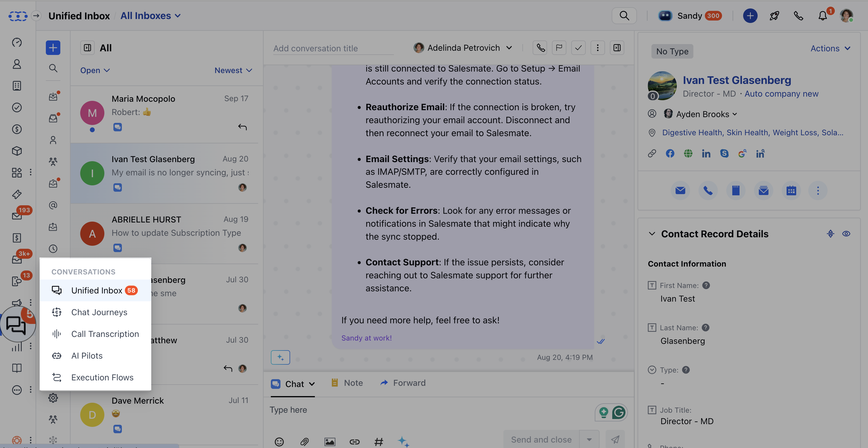Open the user profile avatar menu
868x448 pixels.
click(x=846, y=16)
